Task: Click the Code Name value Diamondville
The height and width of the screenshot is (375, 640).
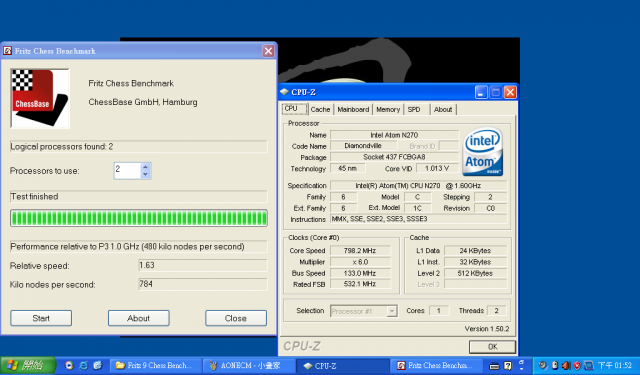Action: tap(363, 146)
